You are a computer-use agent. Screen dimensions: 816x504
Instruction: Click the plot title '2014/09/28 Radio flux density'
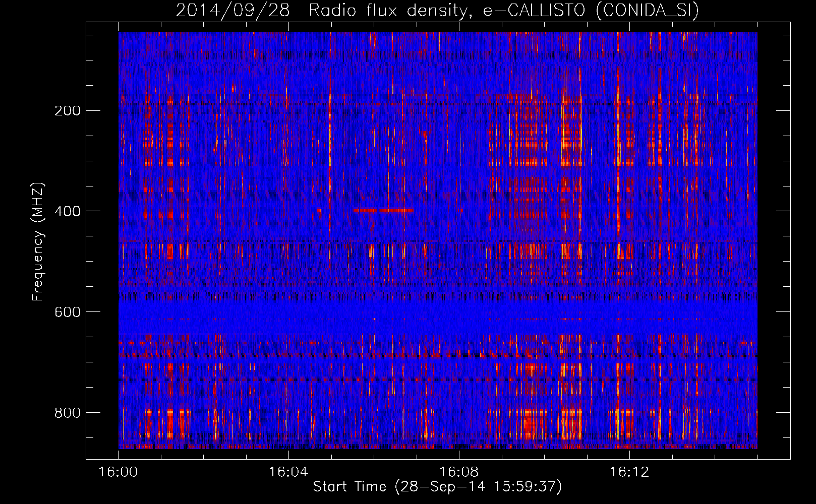tap(437, 11)
